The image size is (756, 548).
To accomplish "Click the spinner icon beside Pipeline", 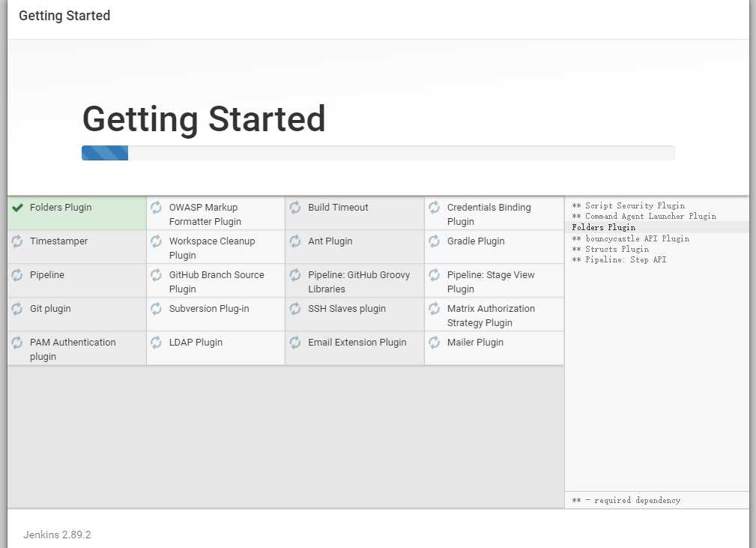I will coord(17,275).
